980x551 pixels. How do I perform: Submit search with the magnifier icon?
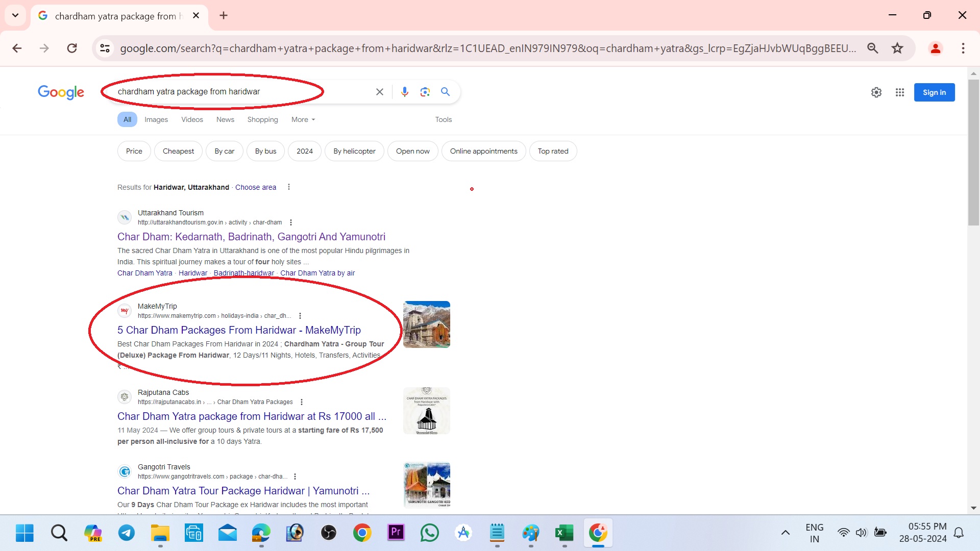click(446, 92)
